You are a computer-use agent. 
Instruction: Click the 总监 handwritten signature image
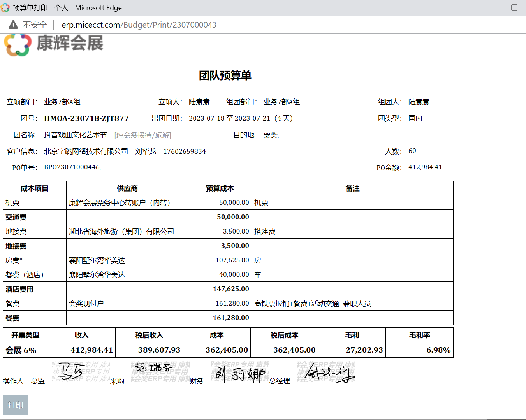click(x=72, y=371)
